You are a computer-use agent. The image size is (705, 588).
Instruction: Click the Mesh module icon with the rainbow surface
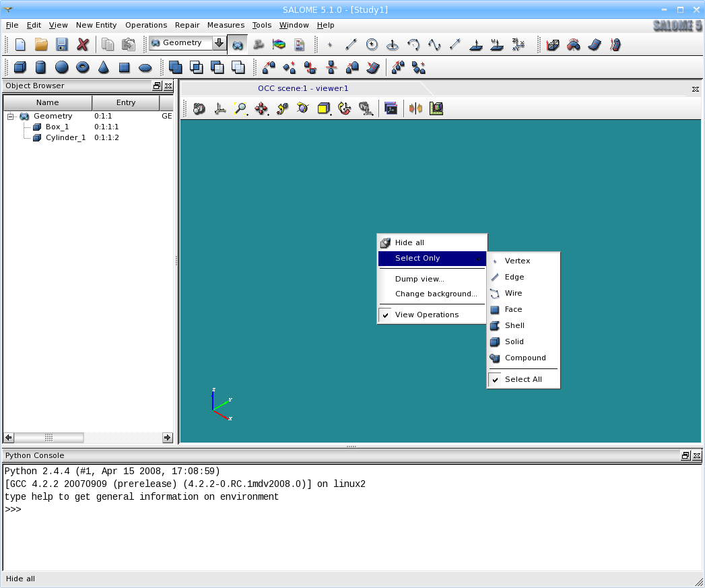[x=279, y=44]
